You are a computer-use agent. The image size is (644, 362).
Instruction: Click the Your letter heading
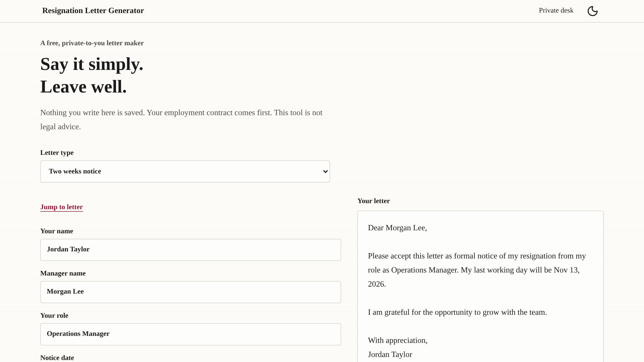click(374, 201)
